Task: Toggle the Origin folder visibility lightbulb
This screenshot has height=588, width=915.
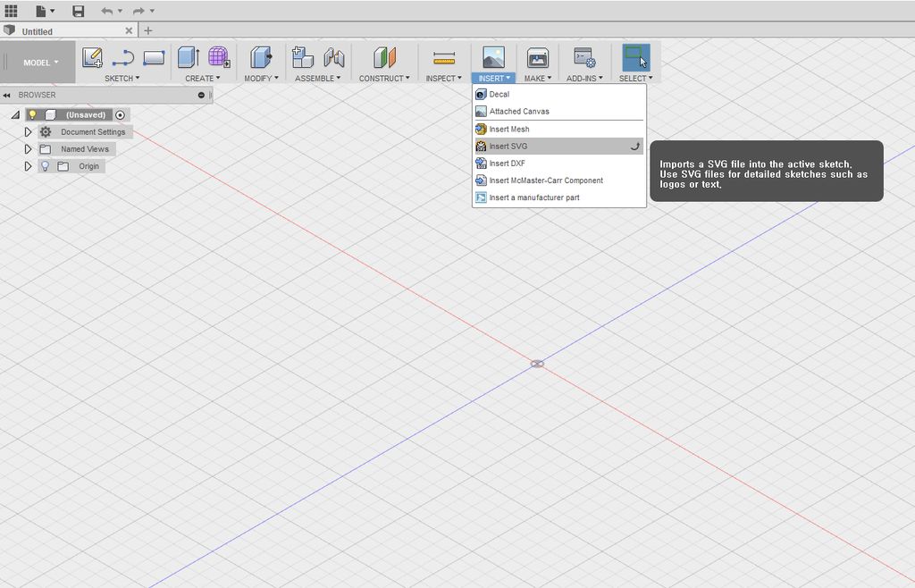Action: pyautogui.click(x=45, y=166)
